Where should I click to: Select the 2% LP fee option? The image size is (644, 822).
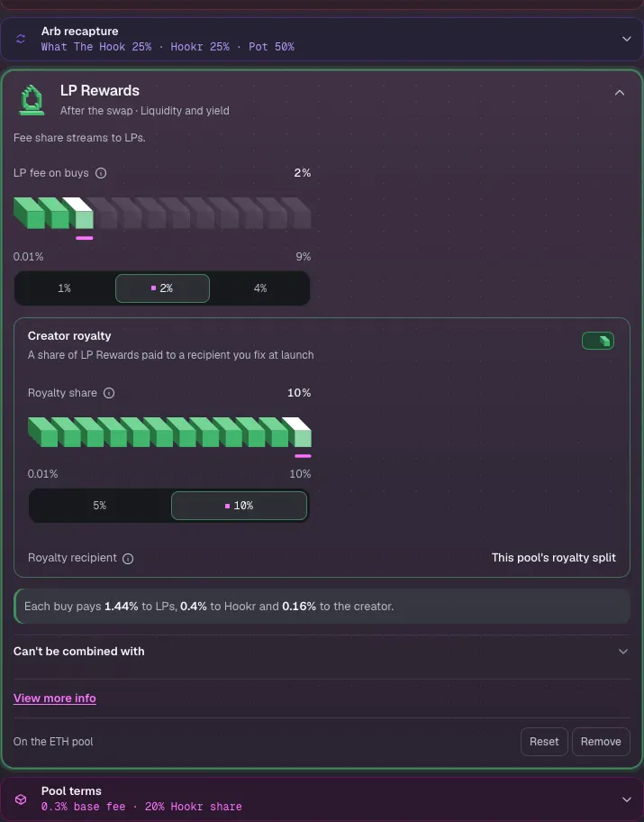pyautogui.click(x=162, y=288)
